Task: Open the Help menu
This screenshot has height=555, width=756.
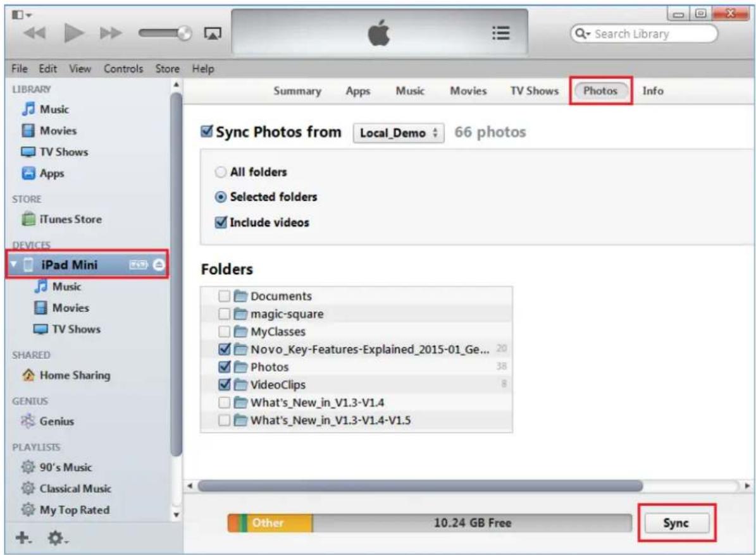Action: pyautogui.click(x=203, y=69)
